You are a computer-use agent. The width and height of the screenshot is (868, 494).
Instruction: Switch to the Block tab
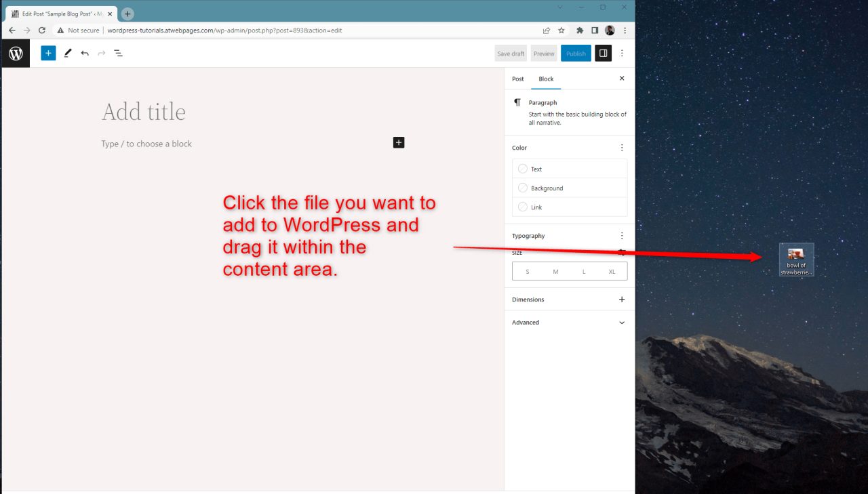point(545,79)
